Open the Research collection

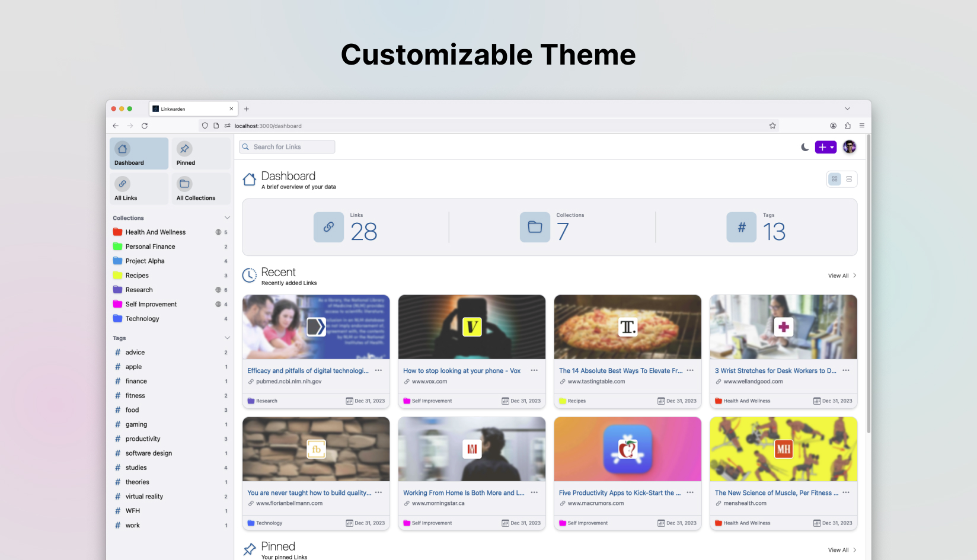171,290
